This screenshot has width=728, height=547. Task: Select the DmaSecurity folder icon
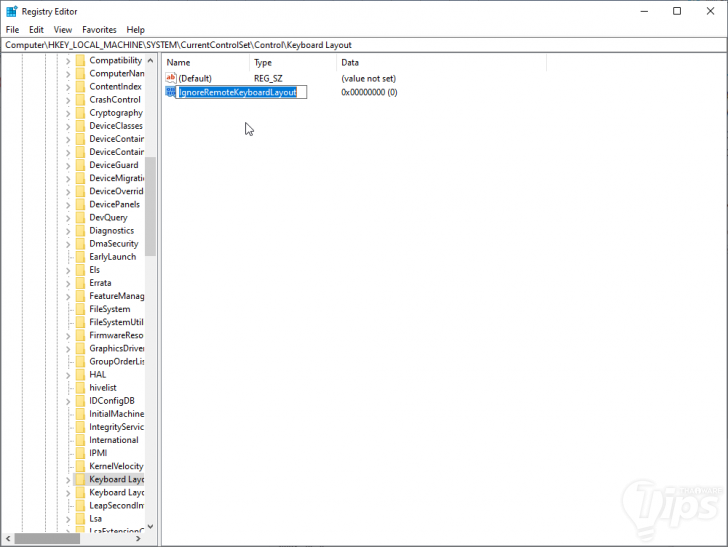81,244
